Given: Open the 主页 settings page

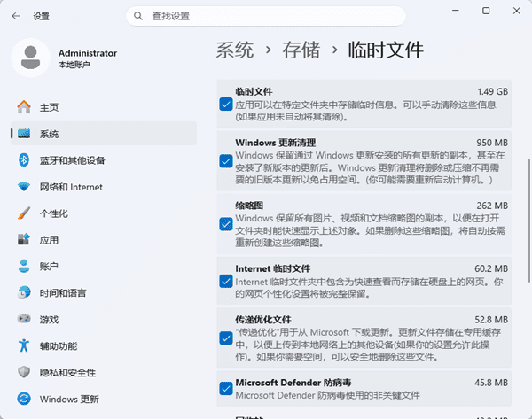Looking at the screenshot, I should point(104,107).
